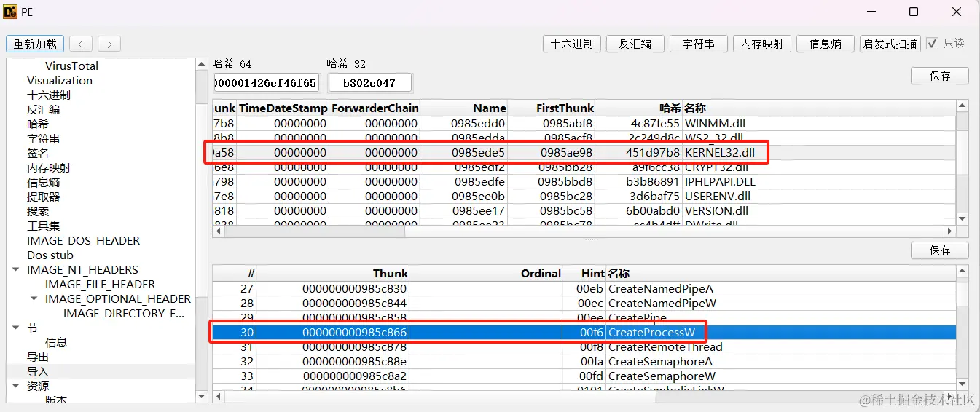
Task: Select 导入 imports tree item
Action: (x=38, y=371)
